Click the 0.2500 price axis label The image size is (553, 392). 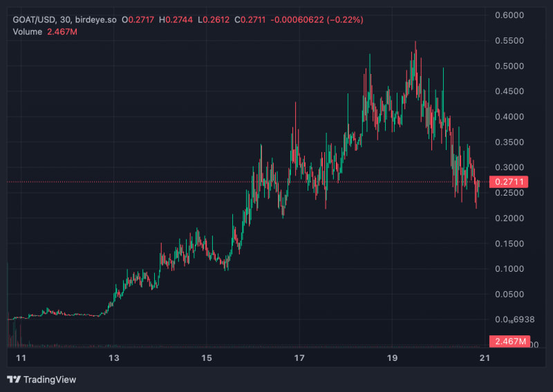pyautogui.click(x=509, y=193)
